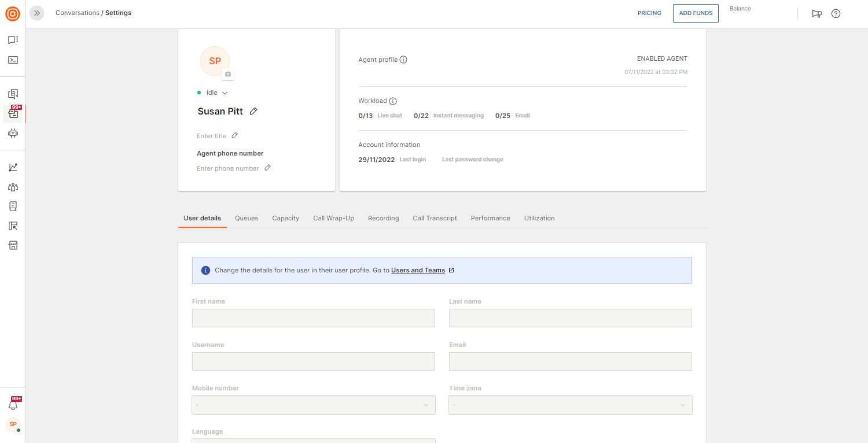Viewport: 868px width, 443px height.
Task: Open the Agent profile info tooltip icon
Action: tap(403, 60)
